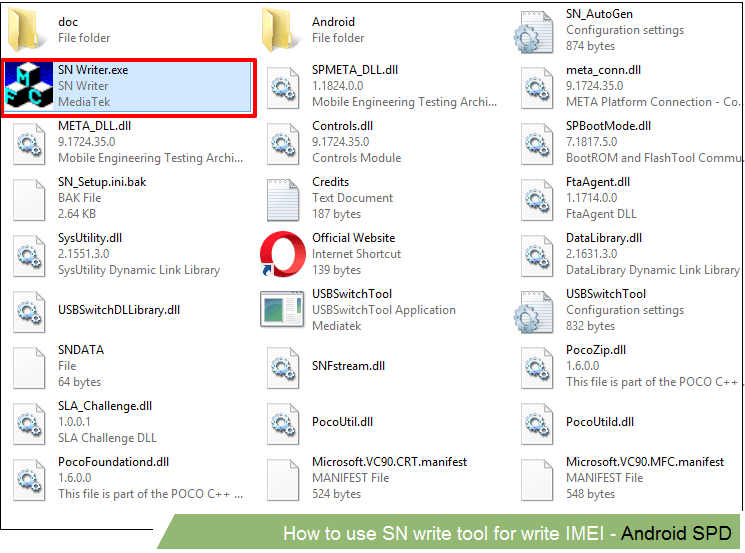The width and height of the screenshot is (745, 553).
Task: Click the 'Android' folder name
Action: pyautogui.click(x=334, y=22)
